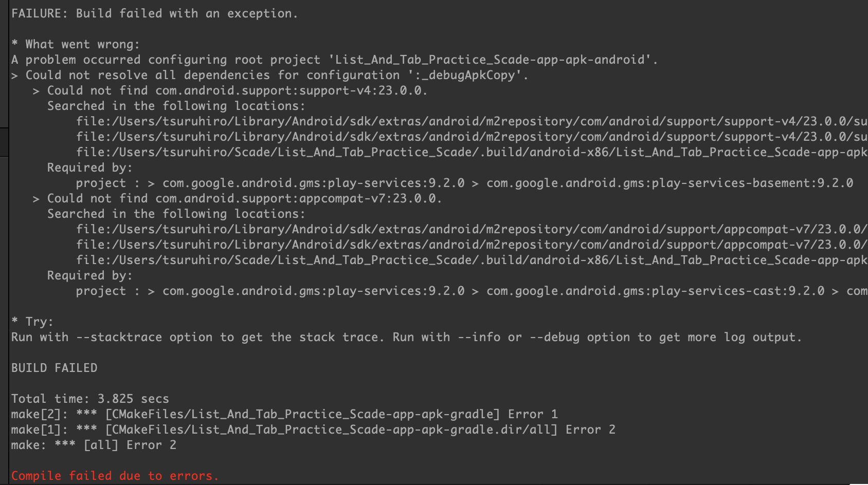
Task: Click the 'BUILD FAILED' text
Action: 55,368
